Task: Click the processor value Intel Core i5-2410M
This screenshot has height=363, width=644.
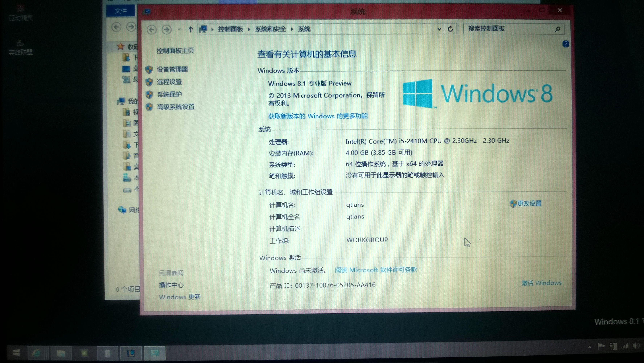Action: click(x=427, y=141)
